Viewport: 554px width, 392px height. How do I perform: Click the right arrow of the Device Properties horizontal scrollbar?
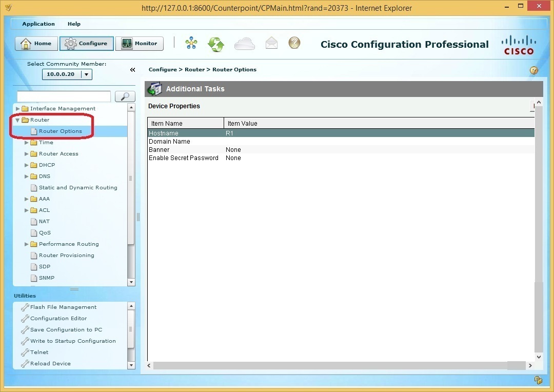[530, 366]
